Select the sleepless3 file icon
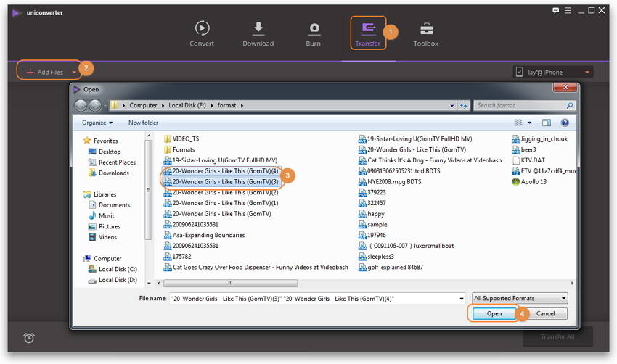The image size is (617, 364). pyautogui.click(x=362, y=256)
